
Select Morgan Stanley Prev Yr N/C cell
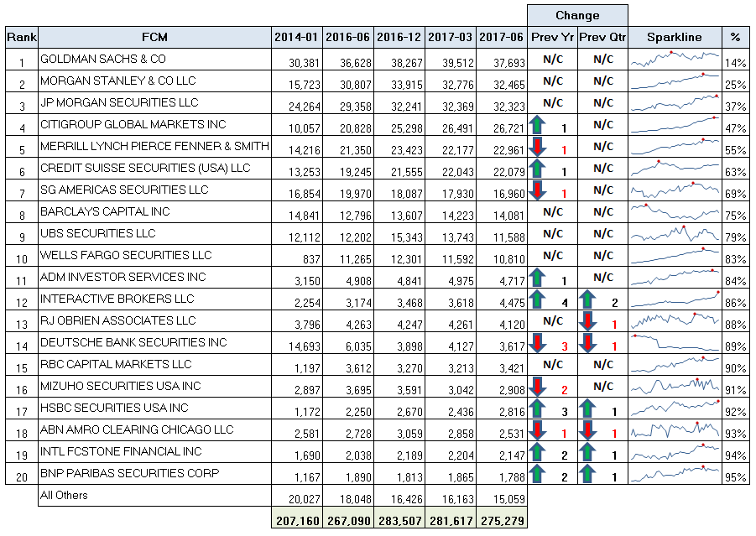[x=552, y=81]
